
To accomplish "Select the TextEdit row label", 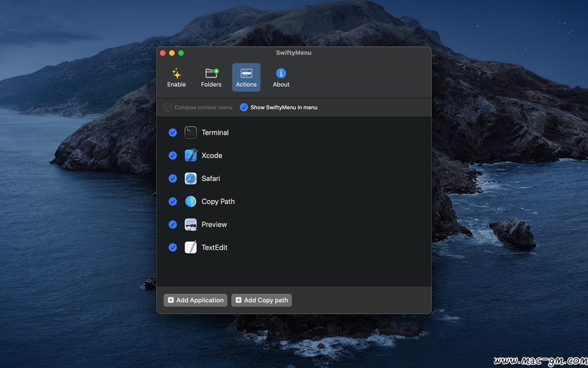I will tap(215, 247).
